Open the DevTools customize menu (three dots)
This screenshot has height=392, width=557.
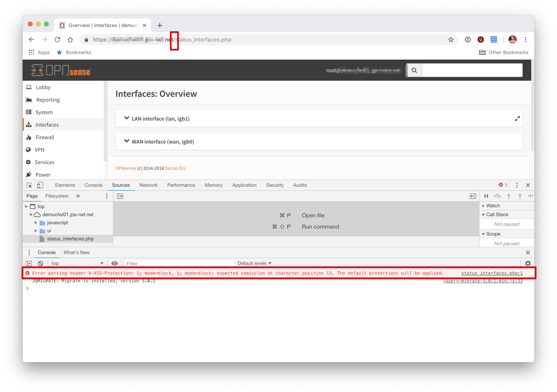pos(517,185)
